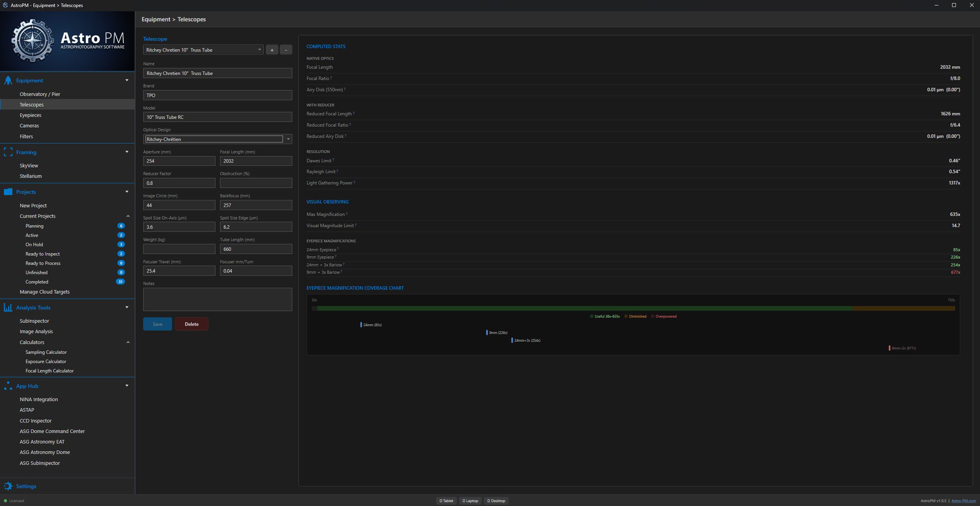Click the Framing brackets icon
Screen dimensions: 980x506
8,152
